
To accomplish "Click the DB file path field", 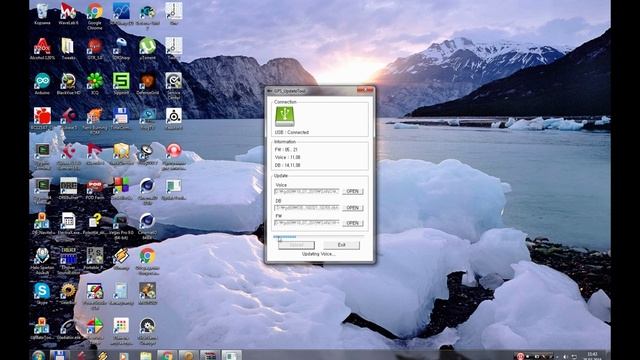I will tap(307, 208).
